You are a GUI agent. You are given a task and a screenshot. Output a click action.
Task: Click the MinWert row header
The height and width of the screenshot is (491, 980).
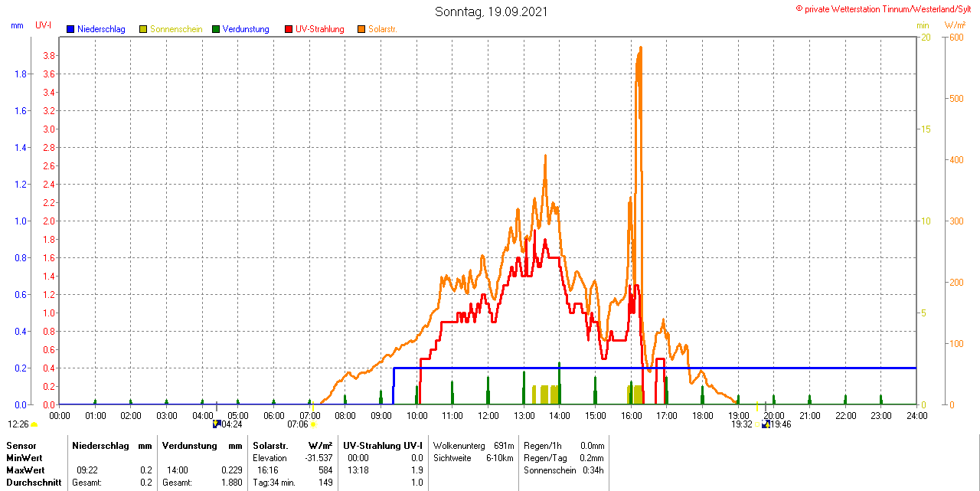(25, 457)
